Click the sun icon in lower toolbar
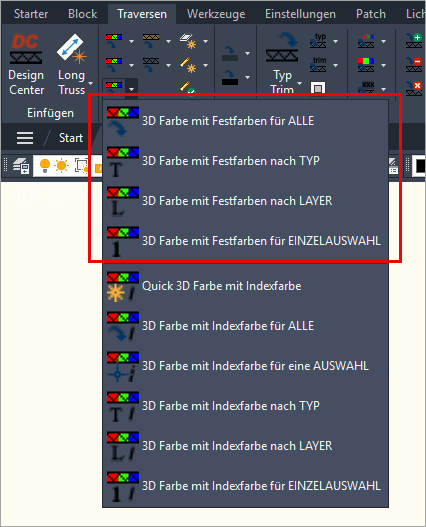This screenshot has width=426, height=527. [62, 166]
